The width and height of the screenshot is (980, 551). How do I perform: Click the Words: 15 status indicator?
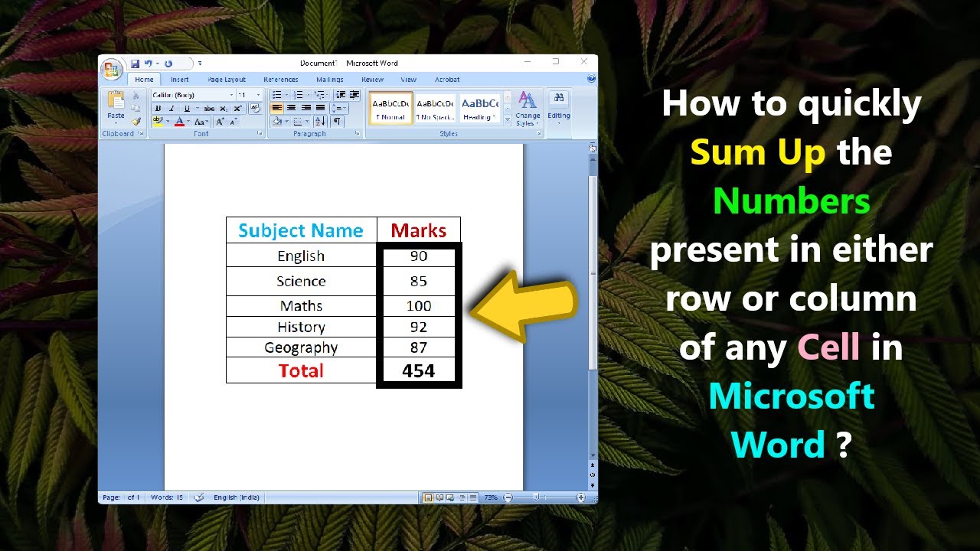167,497
